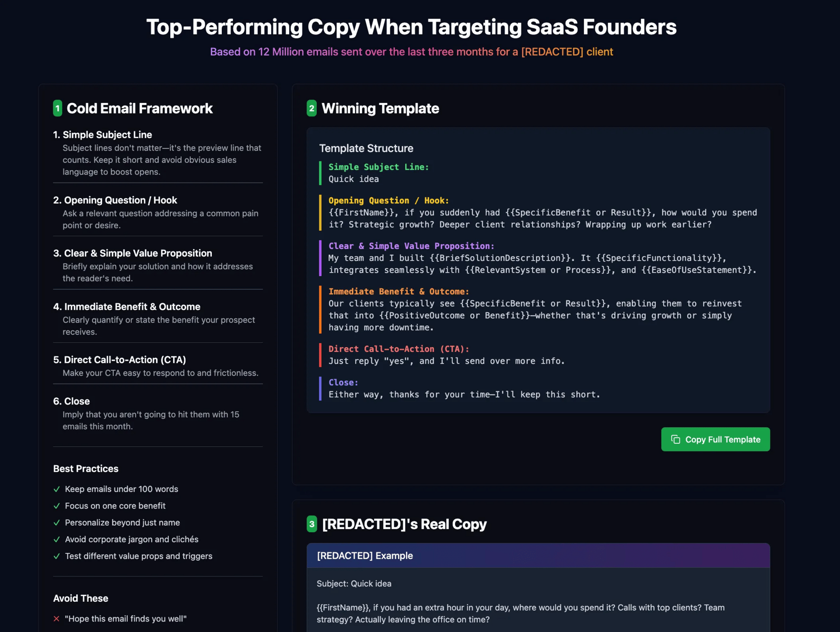Click the green number 3 badge
This screenshot has width=840, height=632.
(311, 524)
